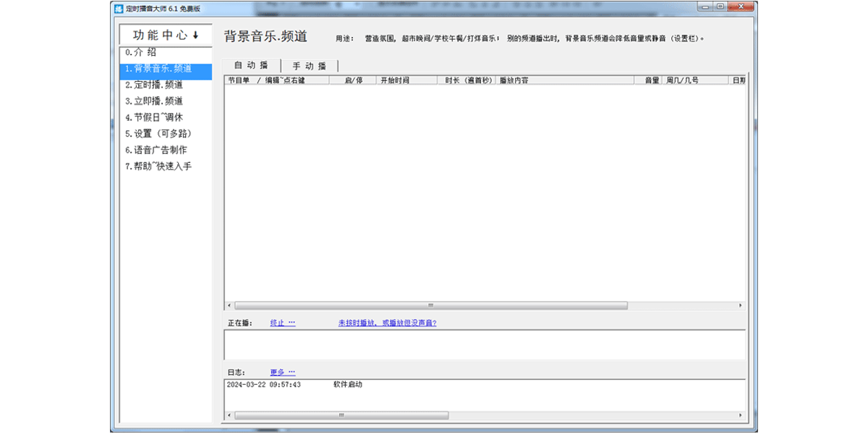Select 4.节假日~调休 in the function list
Screen dimensions: 868x434
152,116
